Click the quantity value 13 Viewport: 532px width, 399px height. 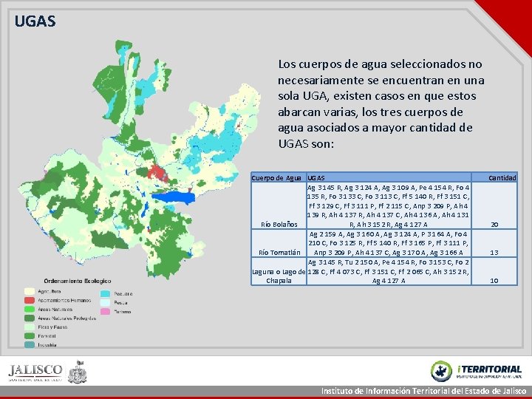click(494, 253)
